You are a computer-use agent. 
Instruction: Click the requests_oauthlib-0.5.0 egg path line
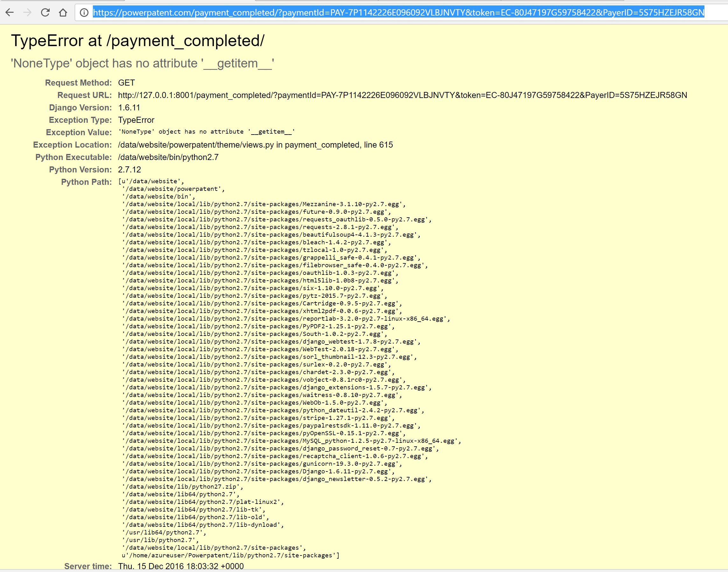pyautogui.click(x=277, y=220)
